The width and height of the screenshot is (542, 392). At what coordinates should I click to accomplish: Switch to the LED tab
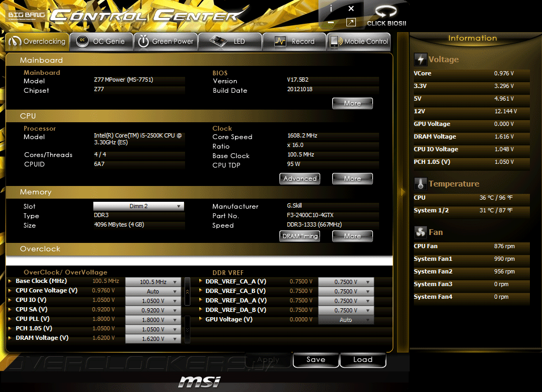tap(230, 42)
